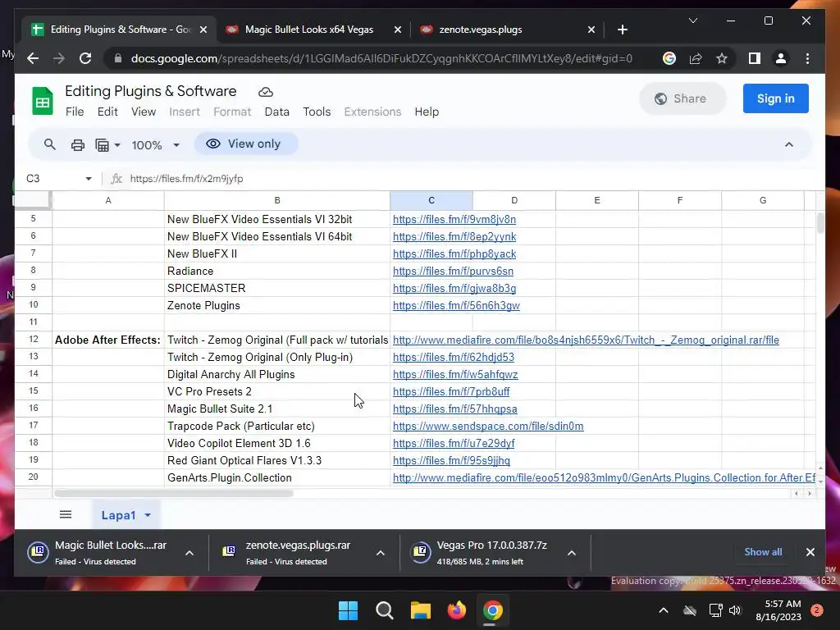840x630 pixels.
Task: Open the Edit menu
Action: [x=107, y=112]
